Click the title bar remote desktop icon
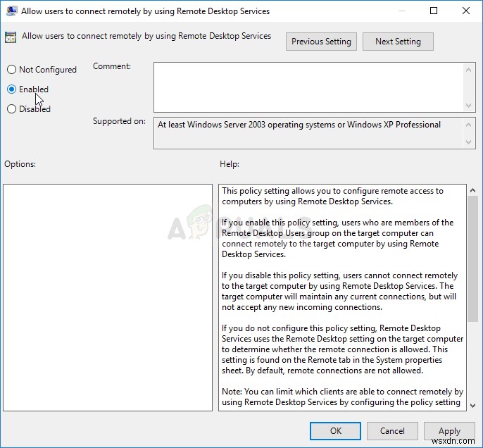483x448 pixels. 12,11
